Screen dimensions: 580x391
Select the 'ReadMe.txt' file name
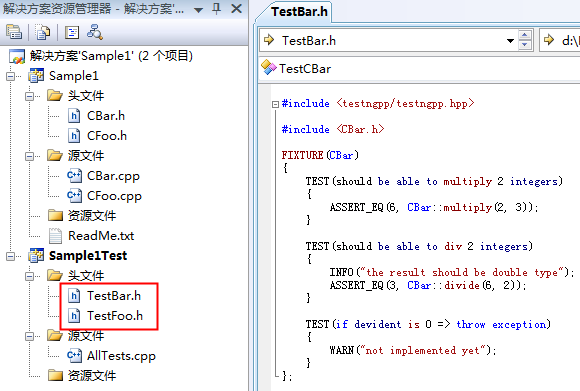coord(101,236)
